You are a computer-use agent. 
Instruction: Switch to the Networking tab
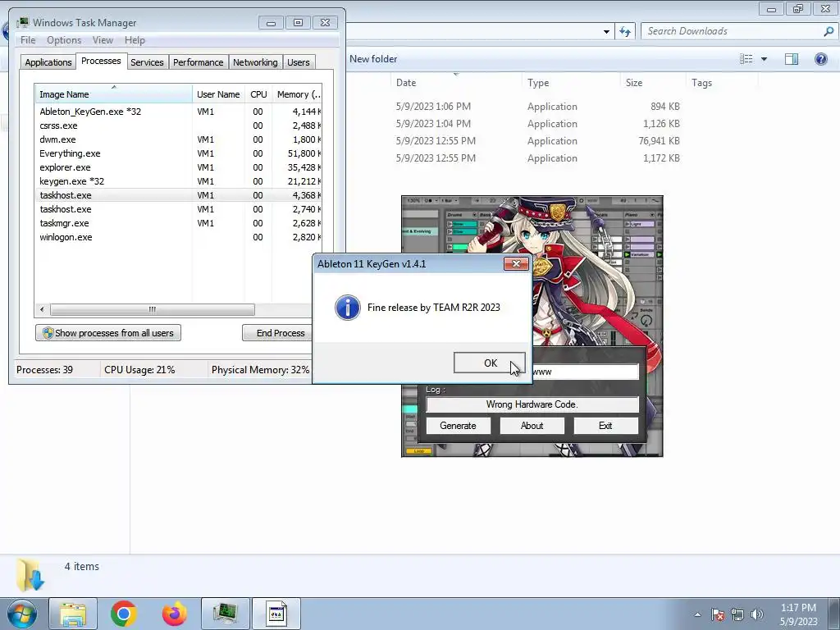point(255,62)
